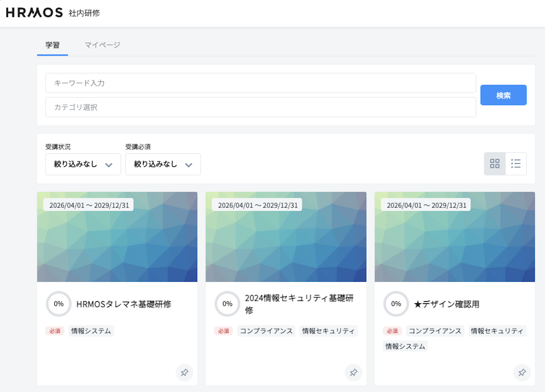
Task: Click the コンプライアンス tag on second card
Action: tap(266, 331)
